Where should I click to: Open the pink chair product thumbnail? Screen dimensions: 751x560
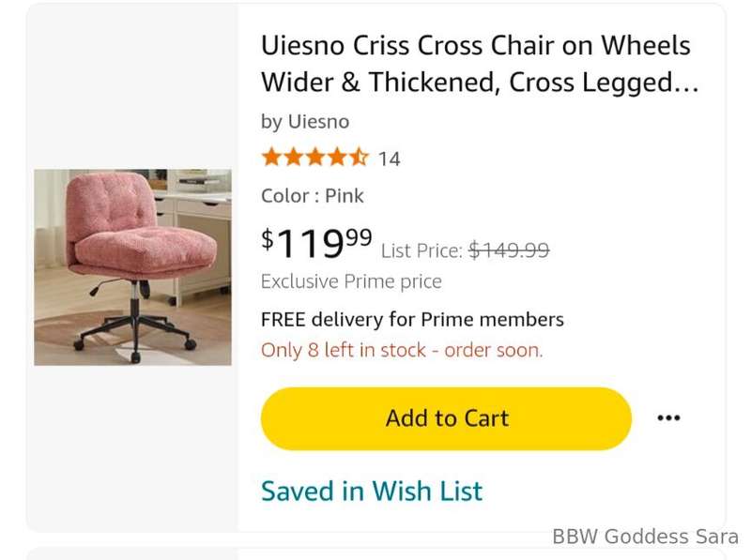pos(132,267)
